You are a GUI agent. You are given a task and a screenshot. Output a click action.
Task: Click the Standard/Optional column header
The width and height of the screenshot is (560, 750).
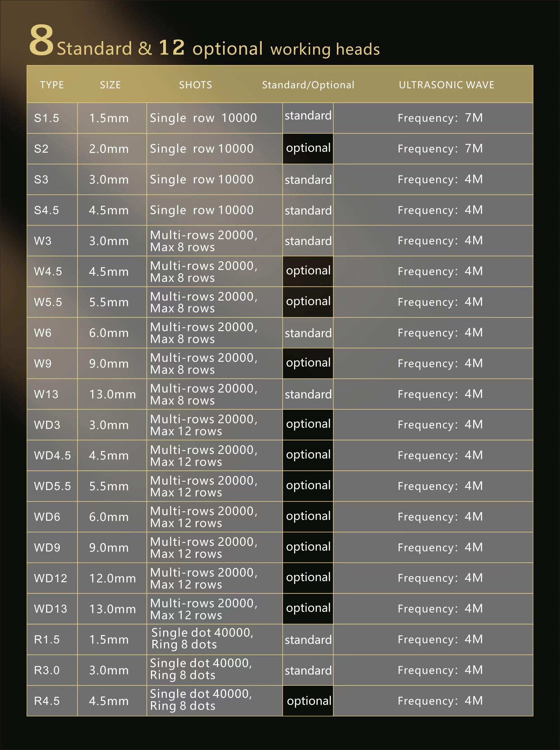(x=308, y=85)
